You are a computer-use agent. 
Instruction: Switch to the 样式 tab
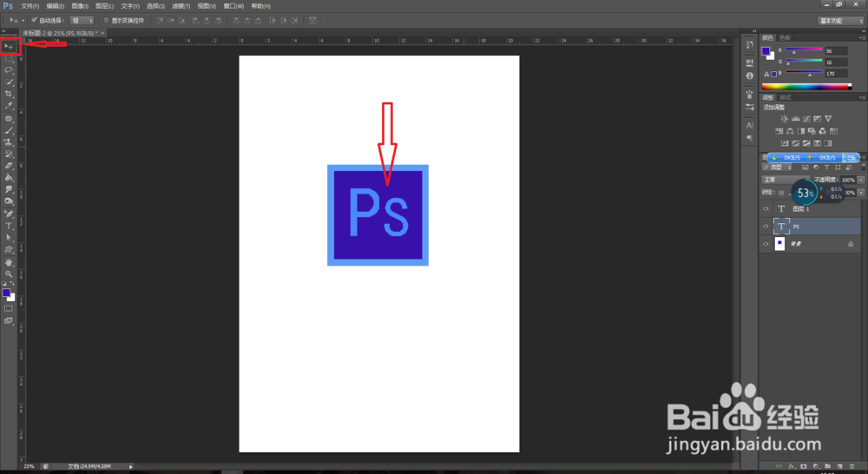785,97
